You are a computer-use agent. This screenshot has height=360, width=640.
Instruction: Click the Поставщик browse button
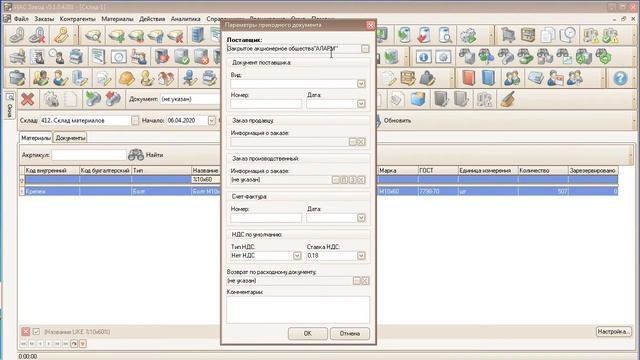coord(365,49)
